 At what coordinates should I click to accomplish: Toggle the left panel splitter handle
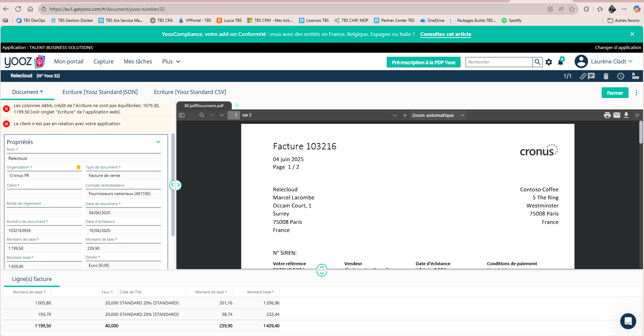click(175, 185)
